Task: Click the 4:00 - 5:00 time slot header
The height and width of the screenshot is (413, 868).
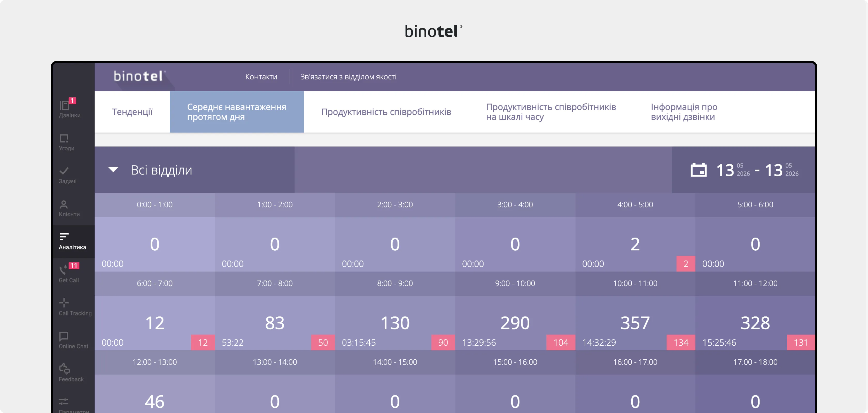Action: [x=635, y=205]
